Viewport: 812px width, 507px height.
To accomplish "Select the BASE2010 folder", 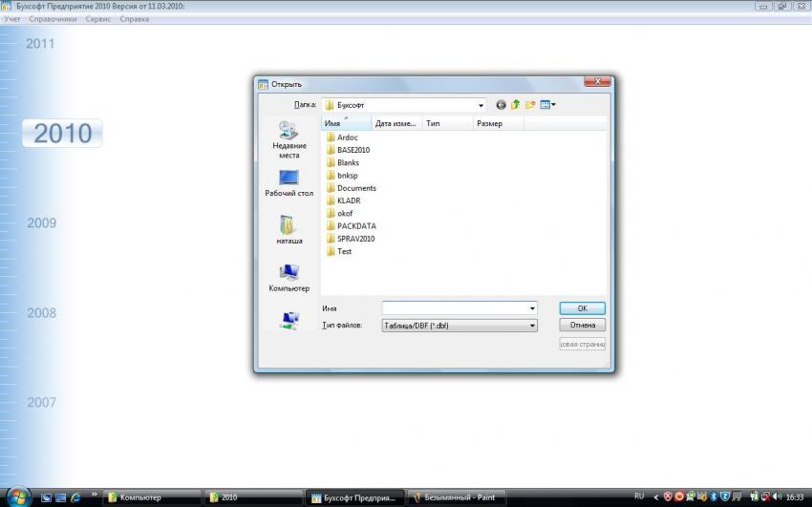I will 353,150.
